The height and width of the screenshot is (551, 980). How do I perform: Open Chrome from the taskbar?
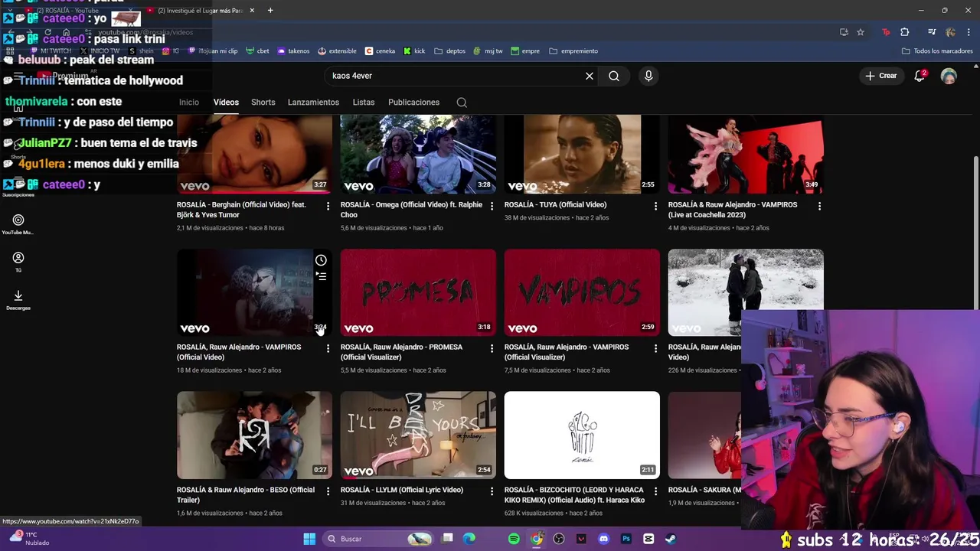click(x=537, y=539)
